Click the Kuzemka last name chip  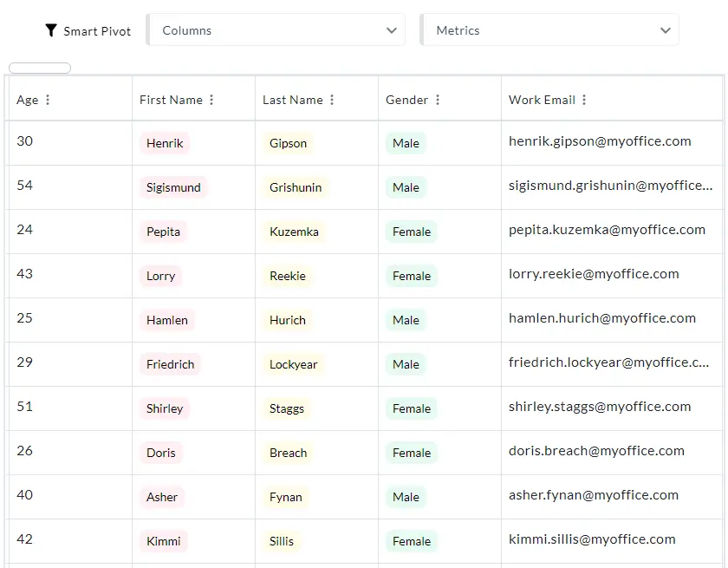(x=294, y=232)
